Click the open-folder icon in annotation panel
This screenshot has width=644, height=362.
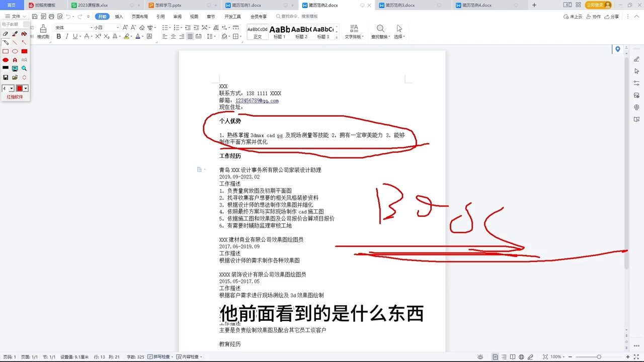point(15,77)
